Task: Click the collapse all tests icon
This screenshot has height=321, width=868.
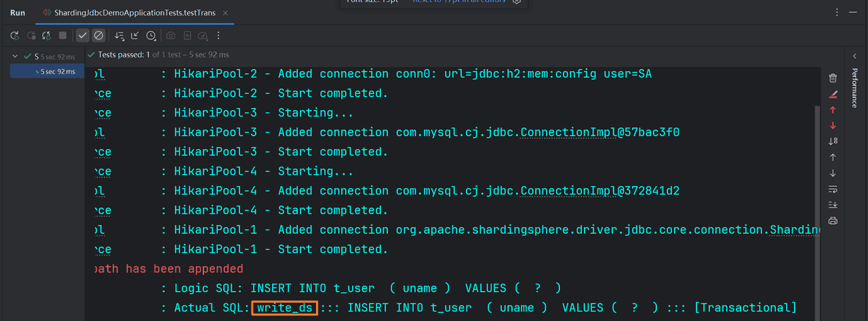Action: [135, 35]
